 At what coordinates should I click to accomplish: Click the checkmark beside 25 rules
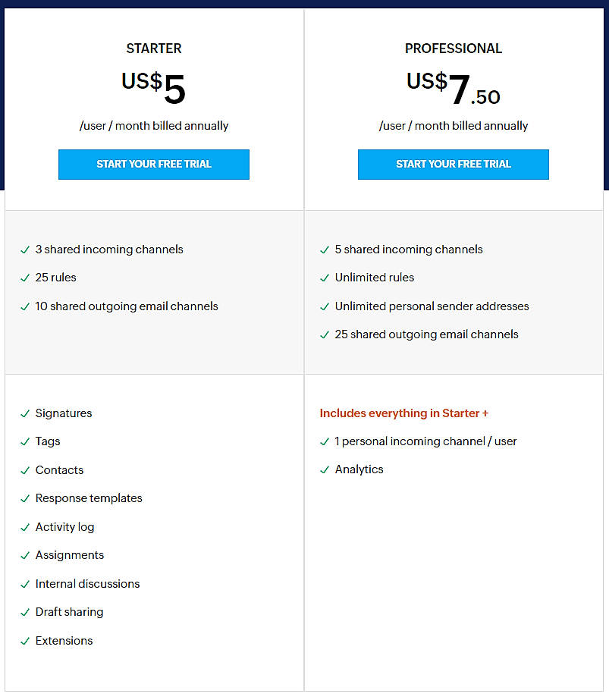24,278
